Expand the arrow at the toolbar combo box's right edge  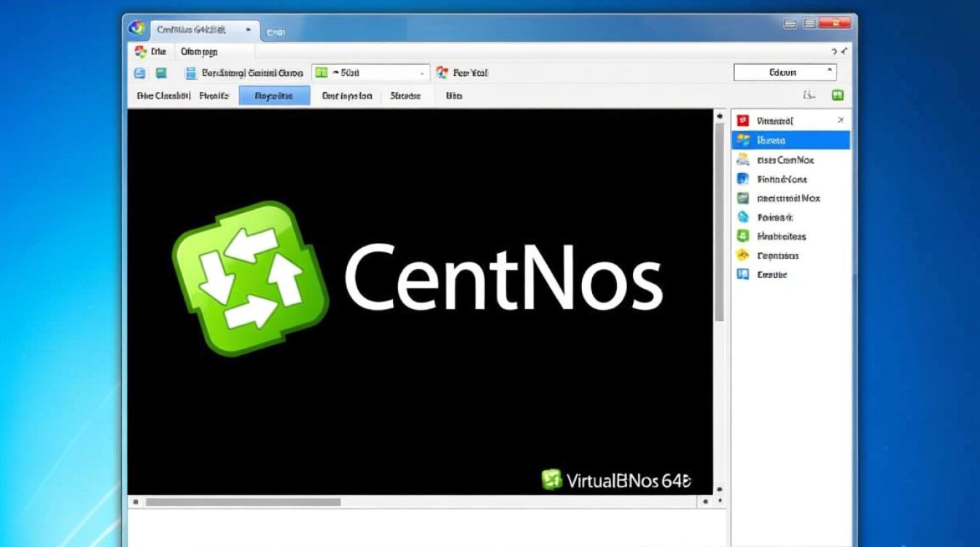tap(422, 73)
